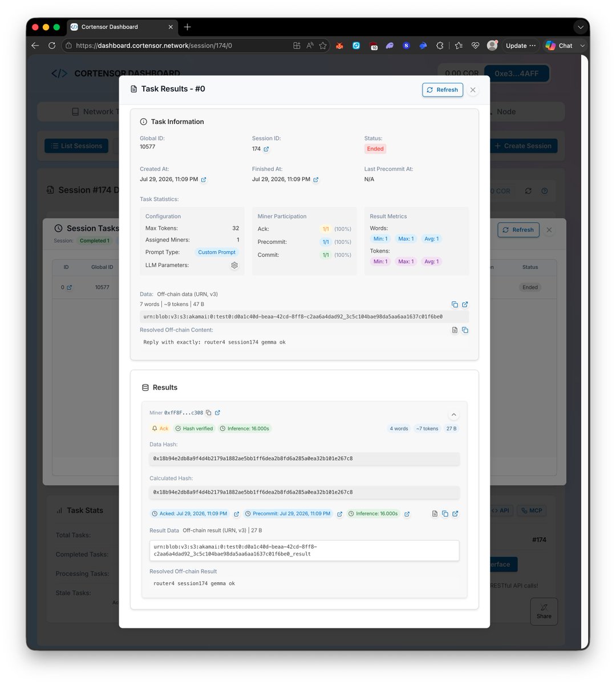
Task: Close the Cortensor Dashboard tab
Action: tap(171, 27)
